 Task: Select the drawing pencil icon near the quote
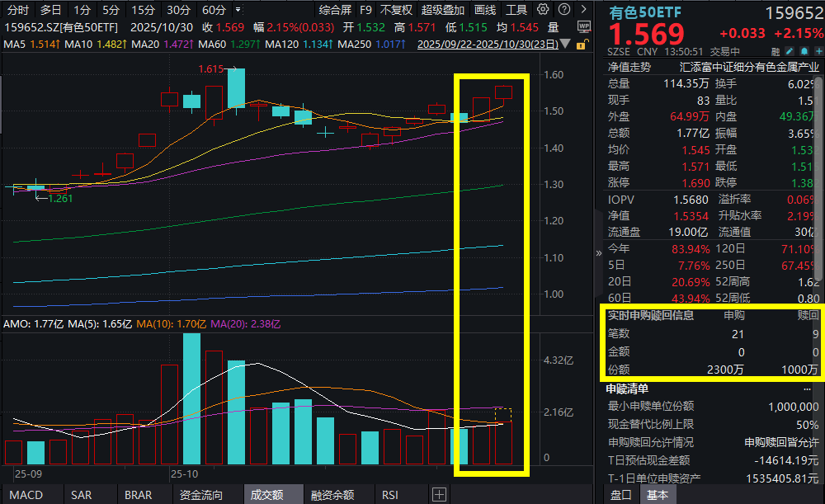pos(789,51)
